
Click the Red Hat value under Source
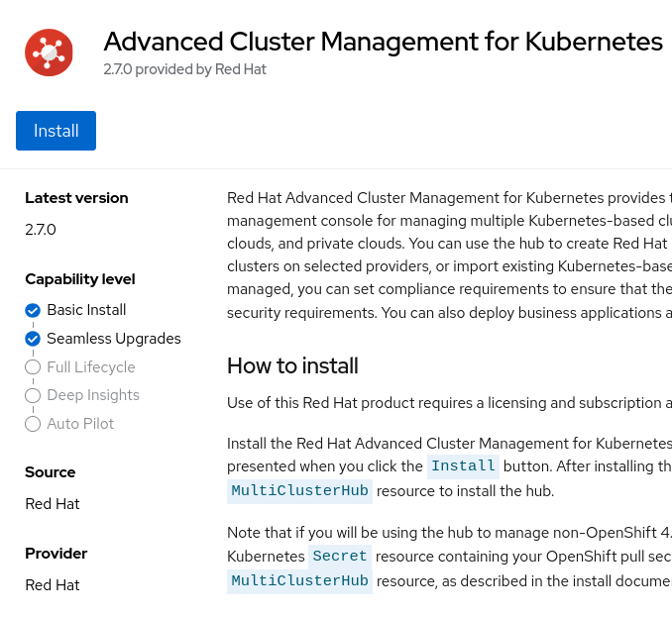click(x=53, y=504)
